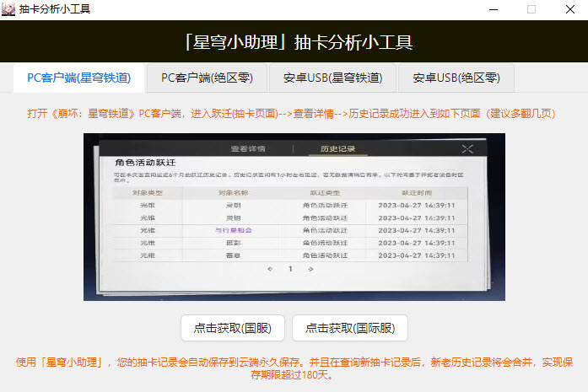This screenshot has width=588, height=392.
Task: Click purple 与行星相会 entry in preview
Action: (233, 229)
